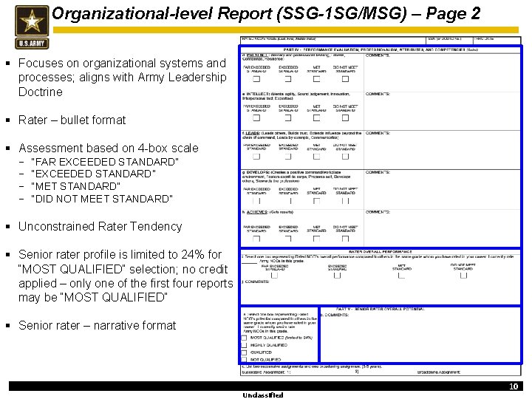This screenshot has height=399, width=532.
Task: Click 'Assessment based on 4-box scale' text
Action: point(109,149)
